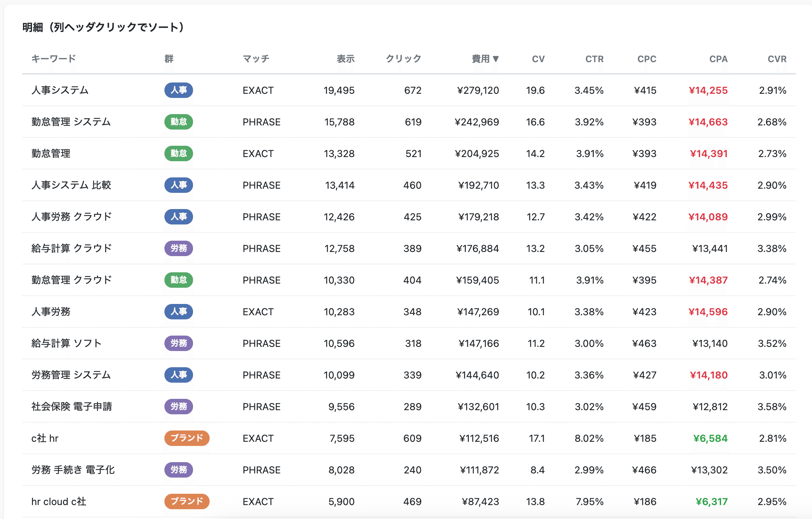Screen dimensions: 812x519
Task: Sort by the キーワード column header
Action: coord(53,59)
